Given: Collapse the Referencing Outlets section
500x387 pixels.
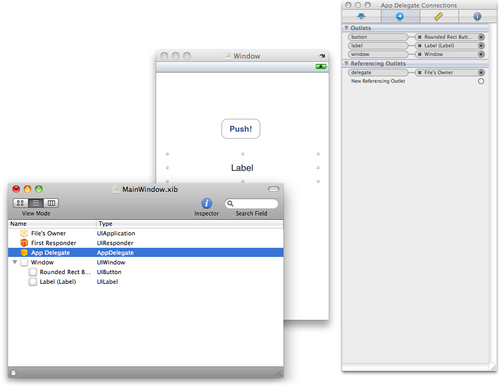Looking at the screenshot, I should (346, 63).
